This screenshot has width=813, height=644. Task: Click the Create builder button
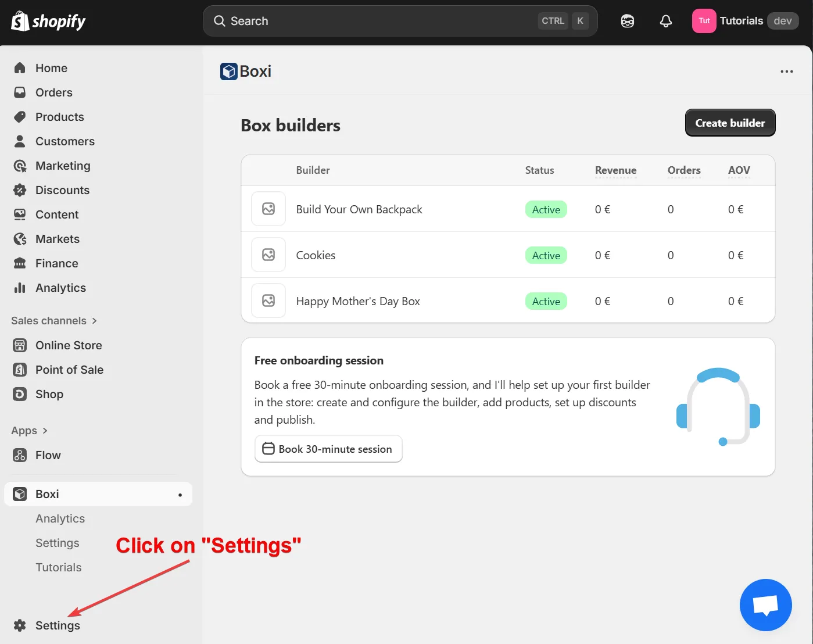[729, 123]
